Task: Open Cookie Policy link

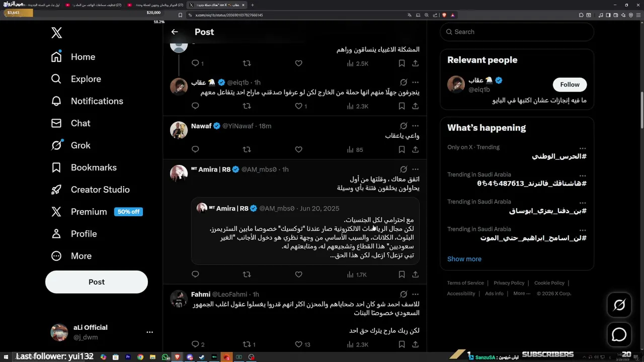Action: click(x=549, y=283)
